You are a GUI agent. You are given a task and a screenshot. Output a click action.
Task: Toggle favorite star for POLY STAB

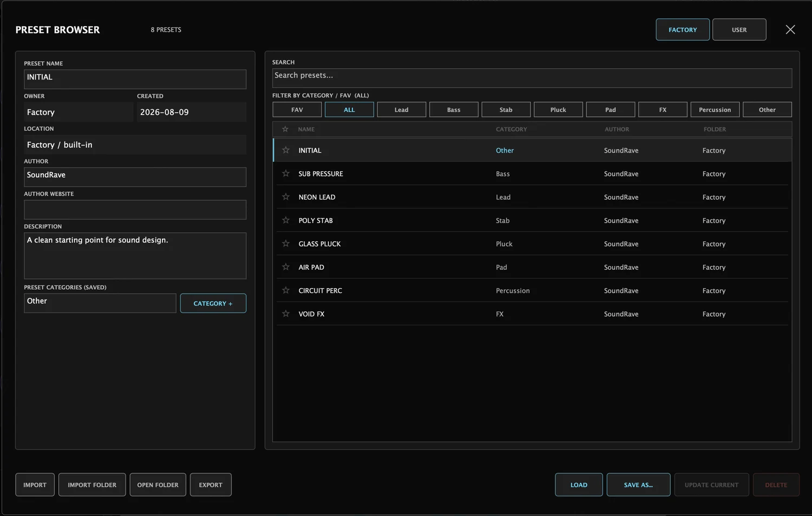286,220
